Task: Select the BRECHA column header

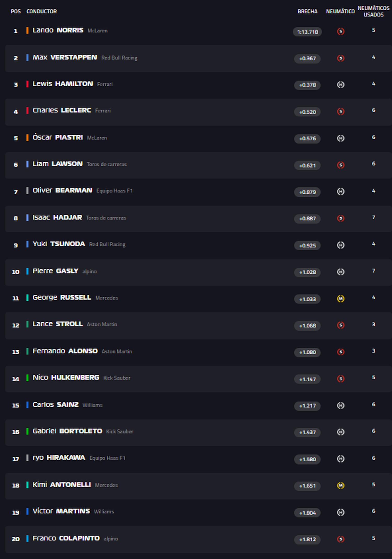Action: [x=307, y=12]
